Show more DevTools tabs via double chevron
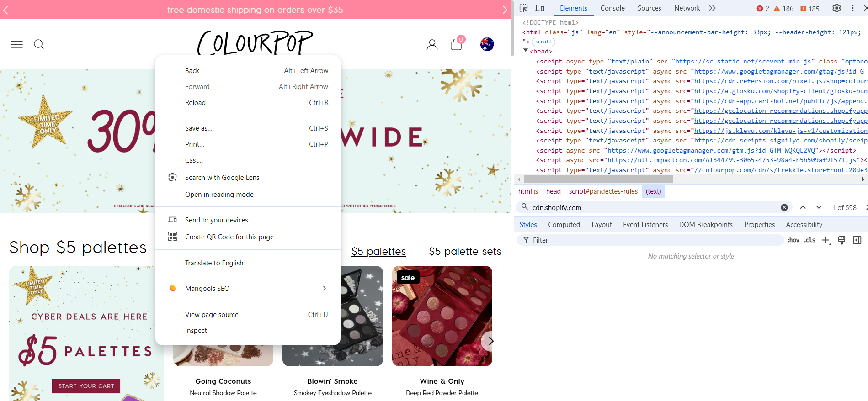 712,8
